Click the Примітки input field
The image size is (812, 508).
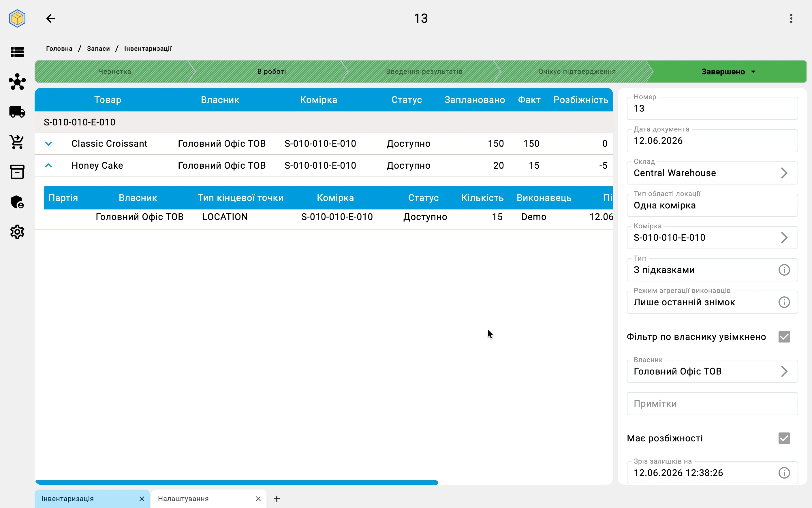tap(712, 404)
